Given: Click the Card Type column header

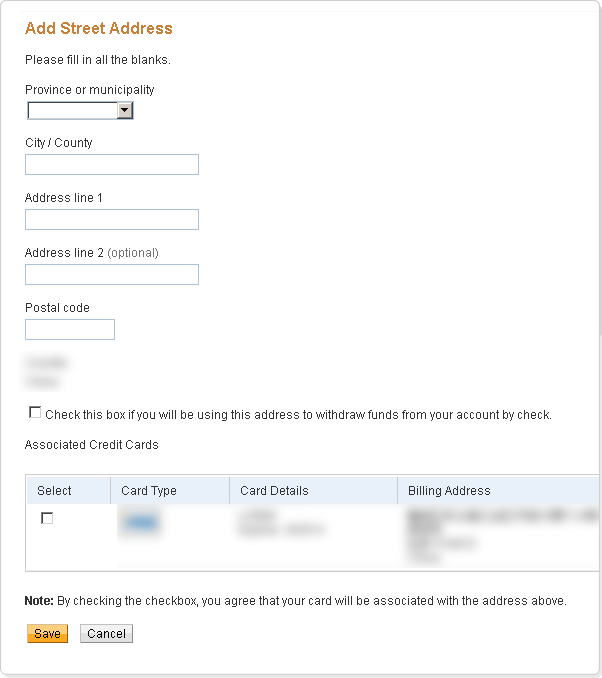Looking at the screenshot, I should 149,491.
